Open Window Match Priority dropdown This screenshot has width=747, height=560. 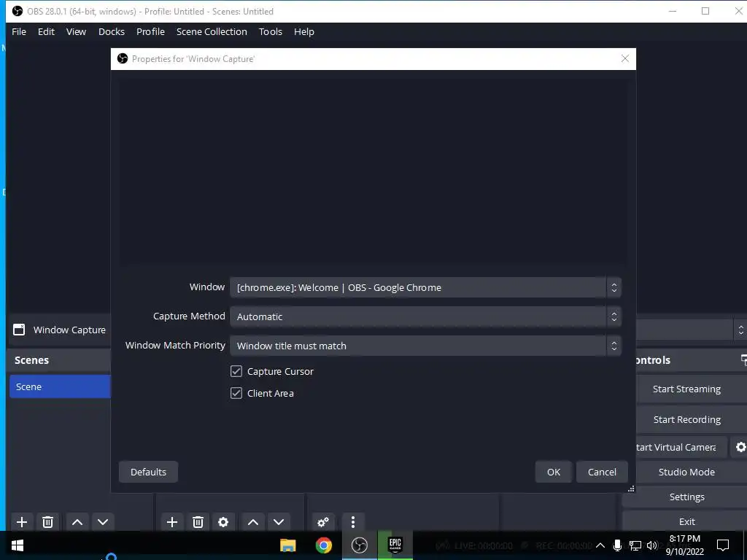[425, 346]
